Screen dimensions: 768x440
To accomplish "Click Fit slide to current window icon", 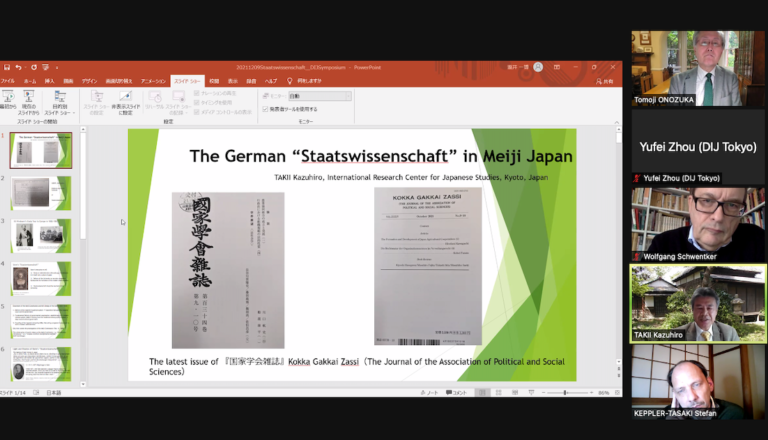I will pos(617,392).
